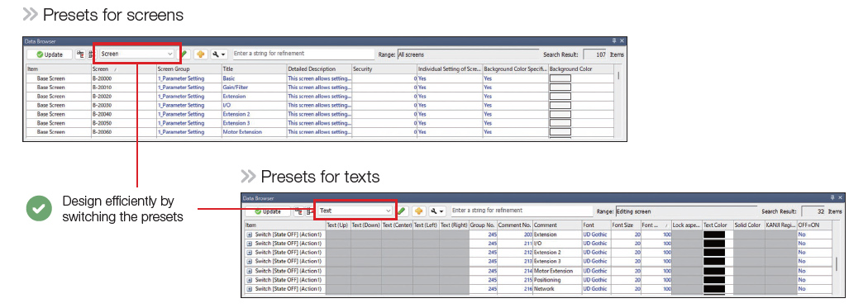
Task: Pin the upper Data Browser panel
Action: click(614, 41)
